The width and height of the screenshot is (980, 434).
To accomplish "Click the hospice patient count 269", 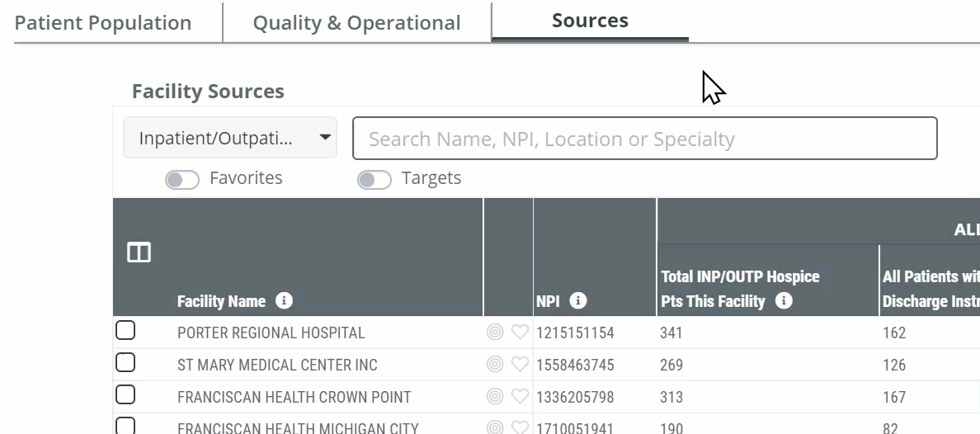I will click(671, 365).
